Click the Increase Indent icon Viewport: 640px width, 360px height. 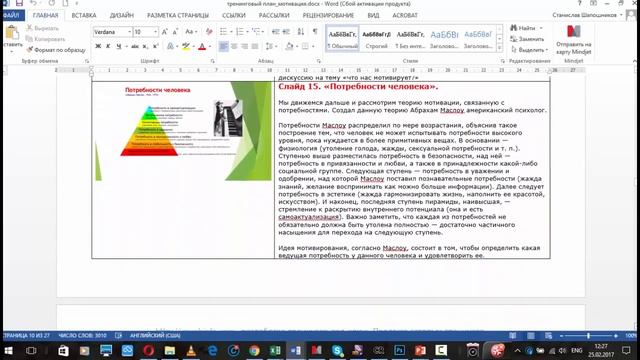point(286,32)
